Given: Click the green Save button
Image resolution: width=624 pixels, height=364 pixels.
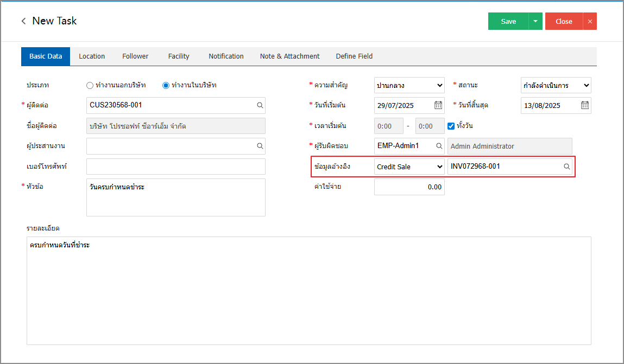Looking at the screenshot, I should coord(508,21).
